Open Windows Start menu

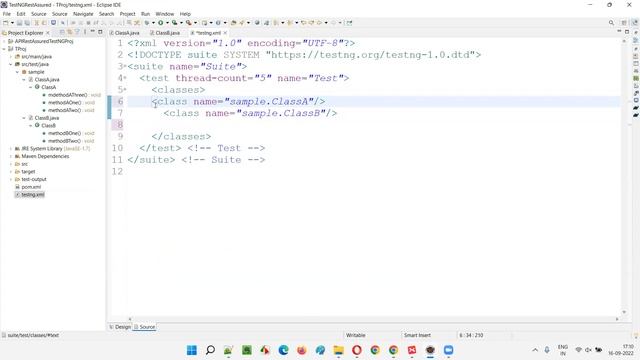[191, 350]
